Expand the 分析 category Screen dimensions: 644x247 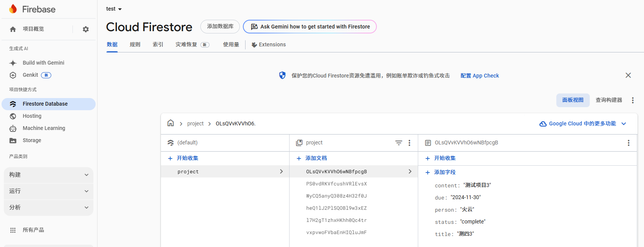click(x=49, y=207)
